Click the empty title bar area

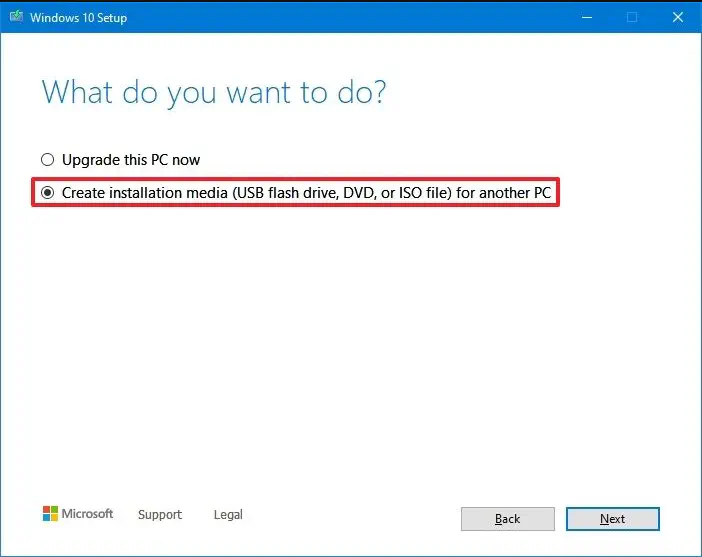(x=350, y=17)
